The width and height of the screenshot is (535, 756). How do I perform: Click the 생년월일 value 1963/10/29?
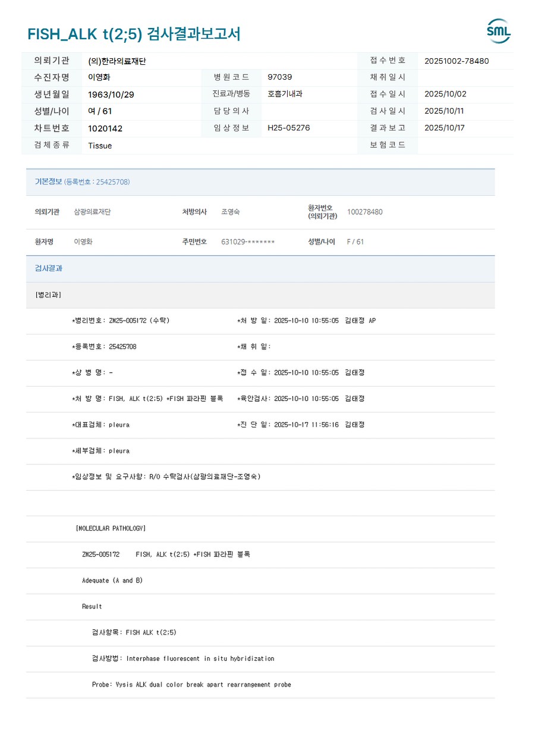point(111,95)
